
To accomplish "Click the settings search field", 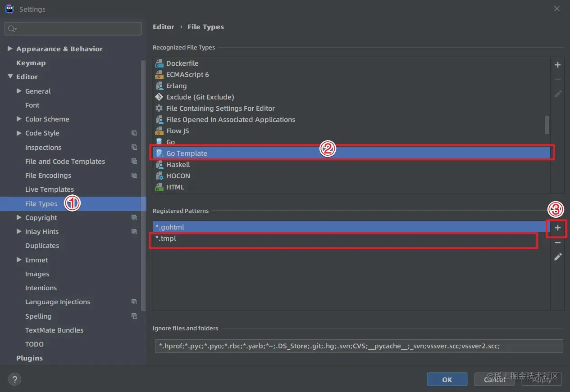I will click(x=73, y=29).
